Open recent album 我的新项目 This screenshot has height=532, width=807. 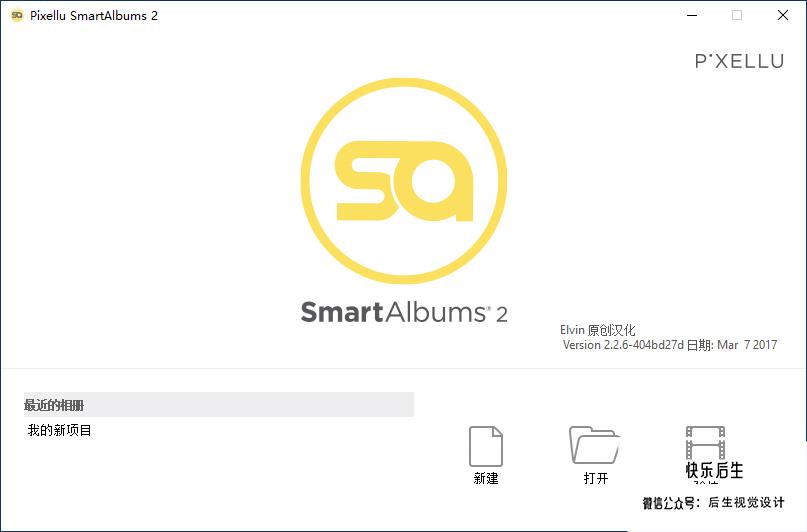(x=60, y=430)
